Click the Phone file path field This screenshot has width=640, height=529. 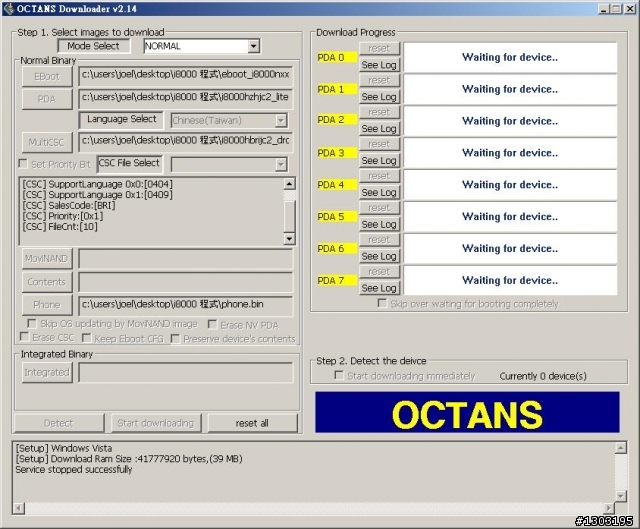pos(185,306)
